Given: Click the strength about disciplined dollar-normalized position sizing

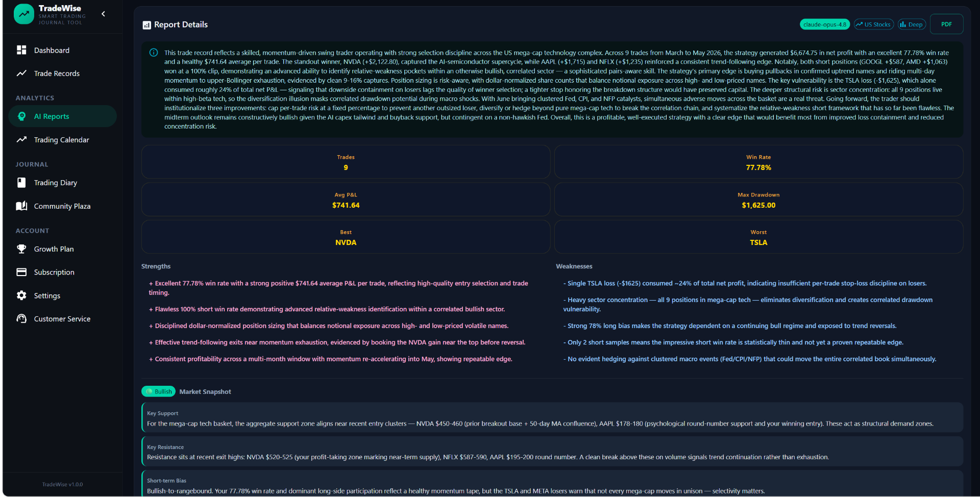Looking at the screenshot, I should [329, 326].
